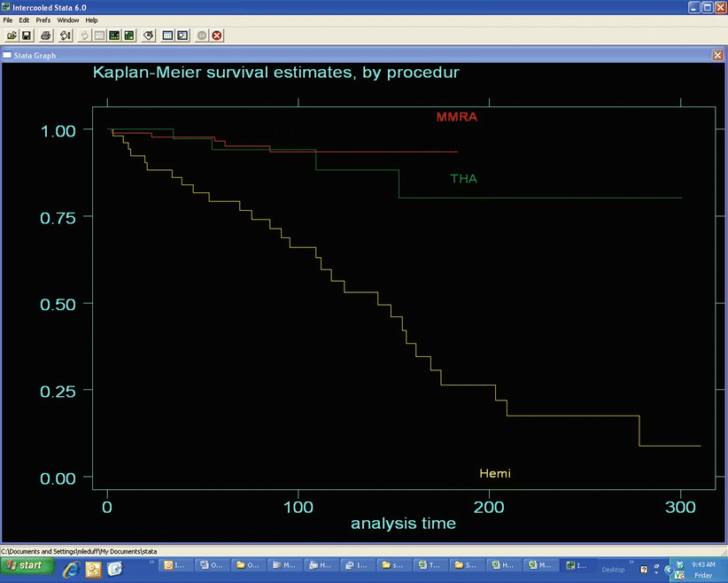Viewport: 728px width, 583px height.
Task: Open the Prefs menu
Action: pyautogui.click(x=43, y=19)
